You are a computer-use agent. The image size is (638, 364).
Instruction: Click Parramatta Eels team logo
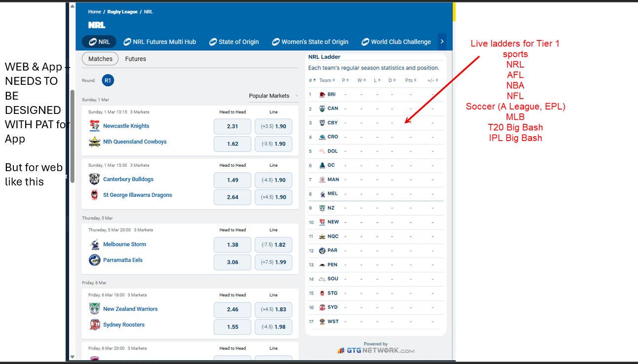[94, 260]
